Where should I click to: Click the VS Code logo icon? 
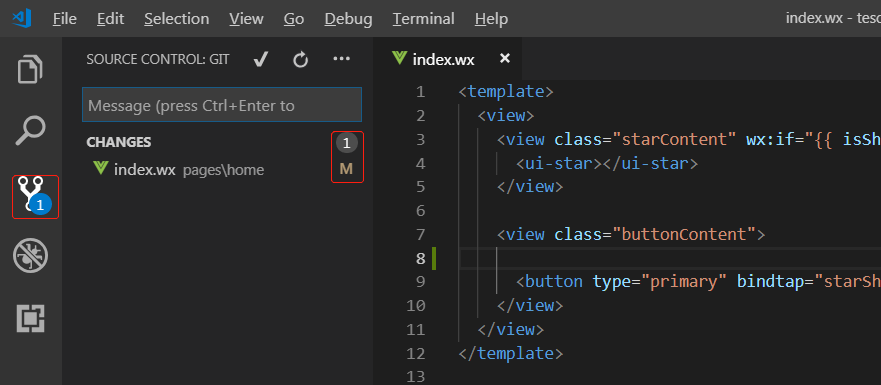point(22,19)
